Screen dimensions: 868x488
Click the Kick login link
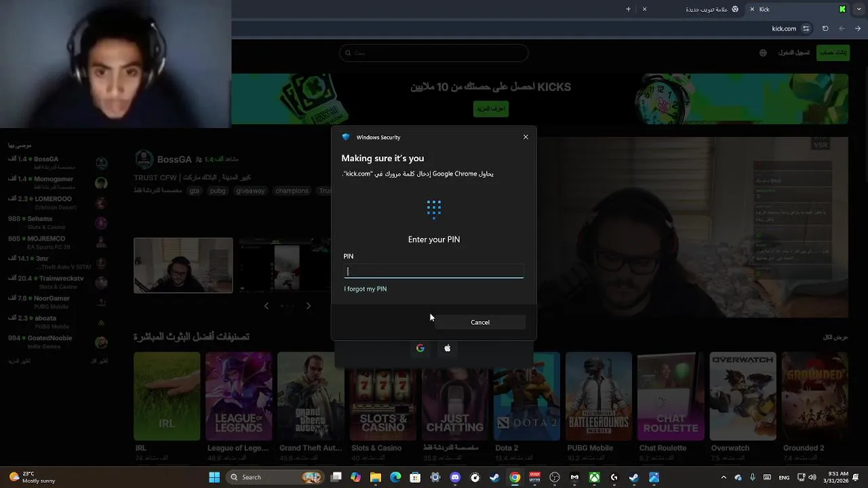click(x=794, y=53)
